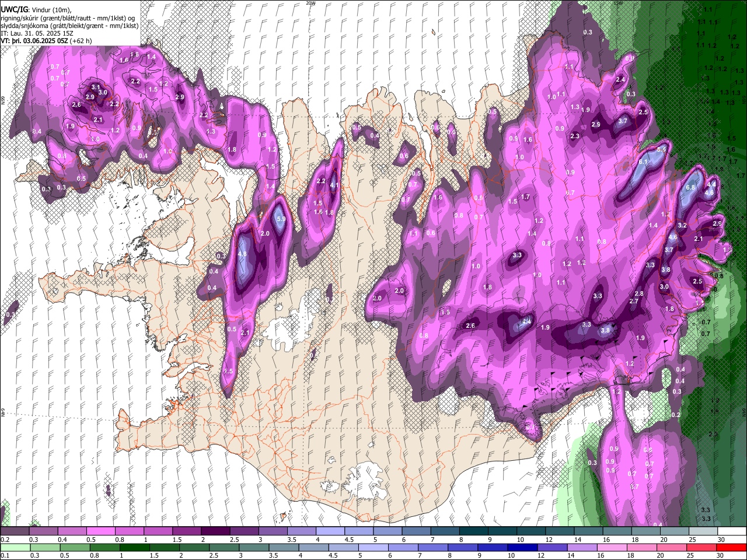Screen dimensions: 747x560
Task: Click the 'rigning/skúrir' legend description line
Action: tap(68, 17)
